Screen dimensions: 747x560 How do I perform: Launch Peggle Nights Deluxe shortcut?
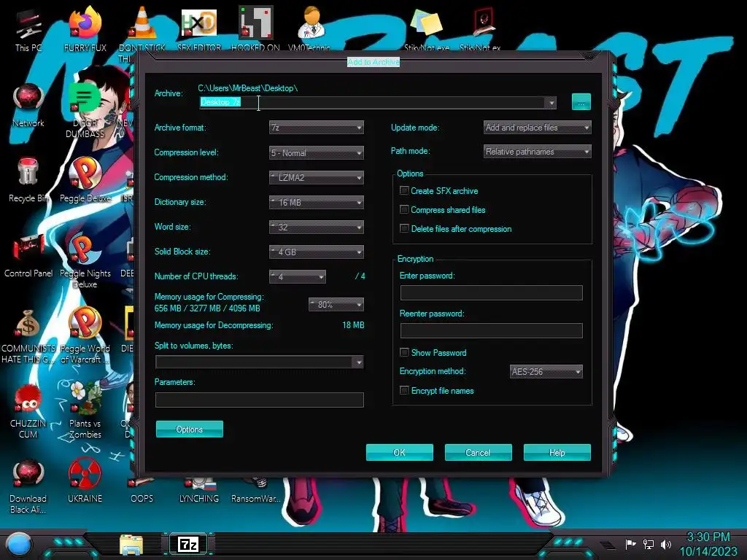[x=85, y=261]
